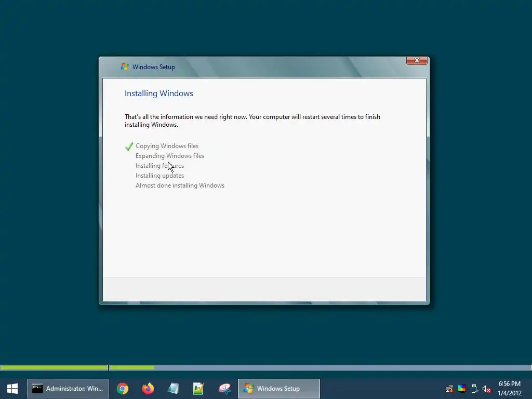Click 'Almost done installing Windows' step
The image size is (532, 399).
coord(180,185)
